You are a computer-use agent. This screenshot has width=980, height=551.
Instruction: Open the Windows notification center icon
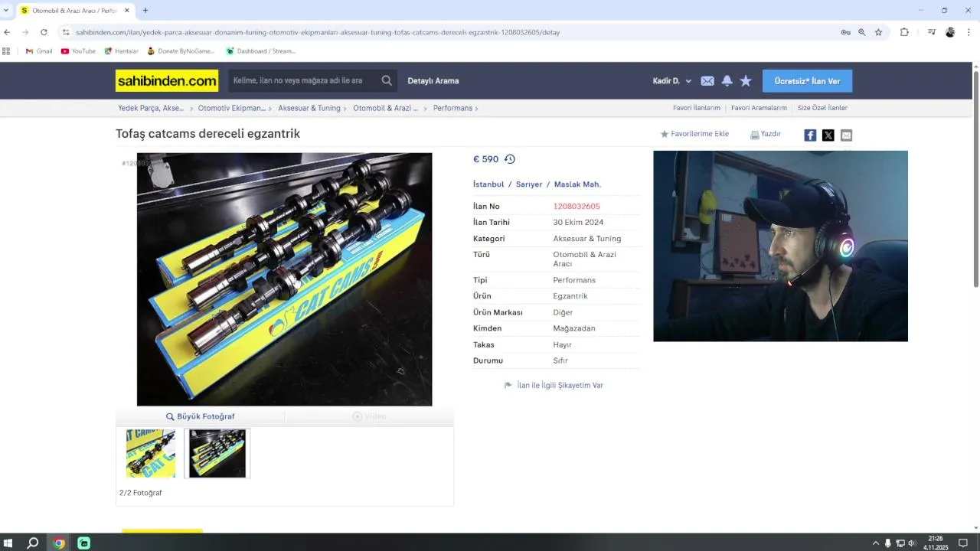[963, 543]
